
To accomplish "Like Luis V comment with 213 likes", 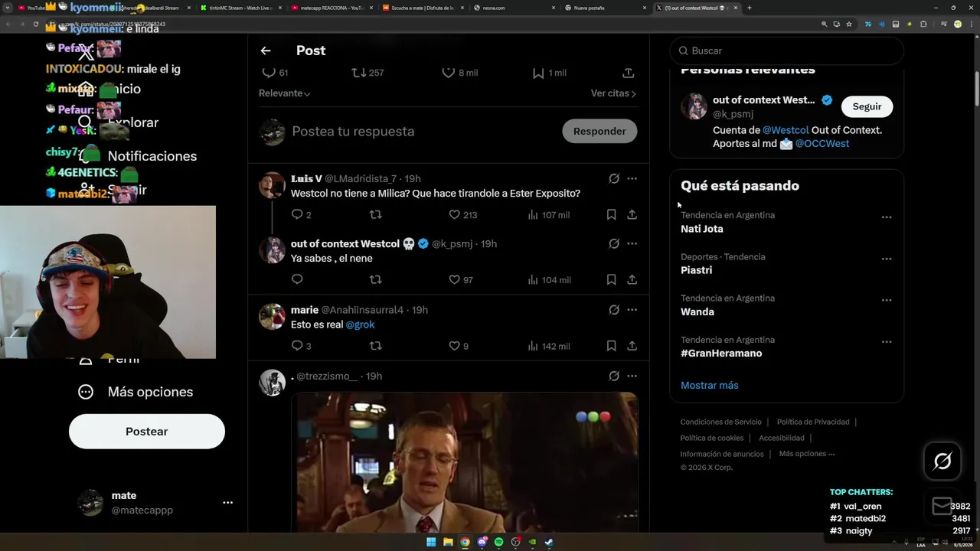I will [454, 215].
